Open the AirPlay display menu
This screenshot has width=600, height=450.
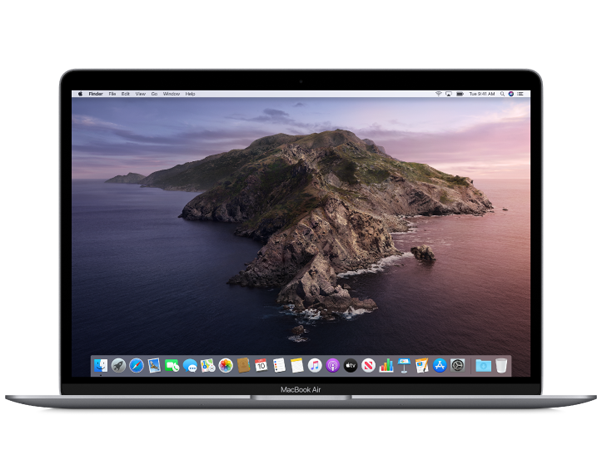(x=448, y=94)
